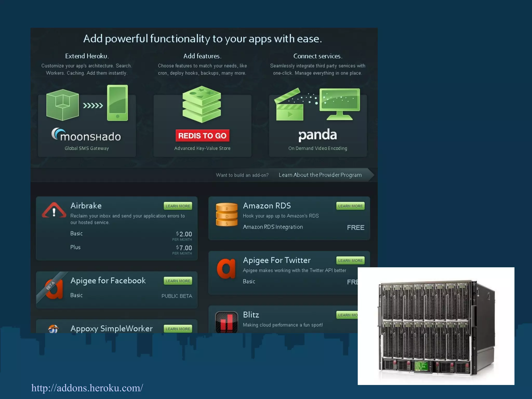Viewport: 532px width, 399px height.
Task: Click the PUBLIC BETA label
Action: click(x=177, y=296)
